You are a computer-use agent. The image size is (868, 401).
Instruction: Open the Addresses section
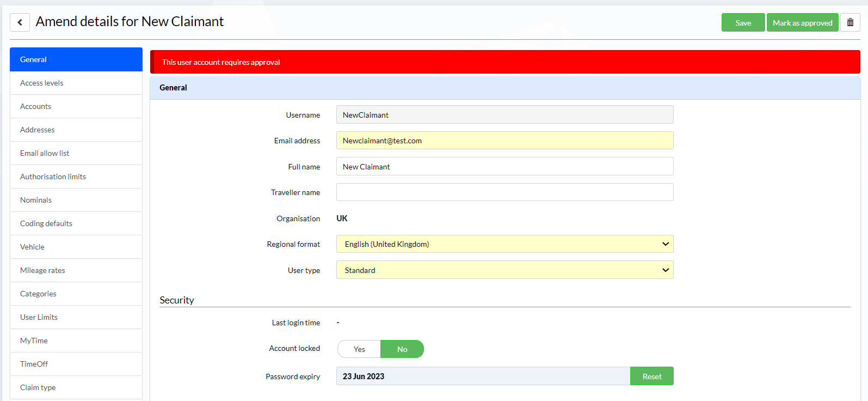[76, 130]
